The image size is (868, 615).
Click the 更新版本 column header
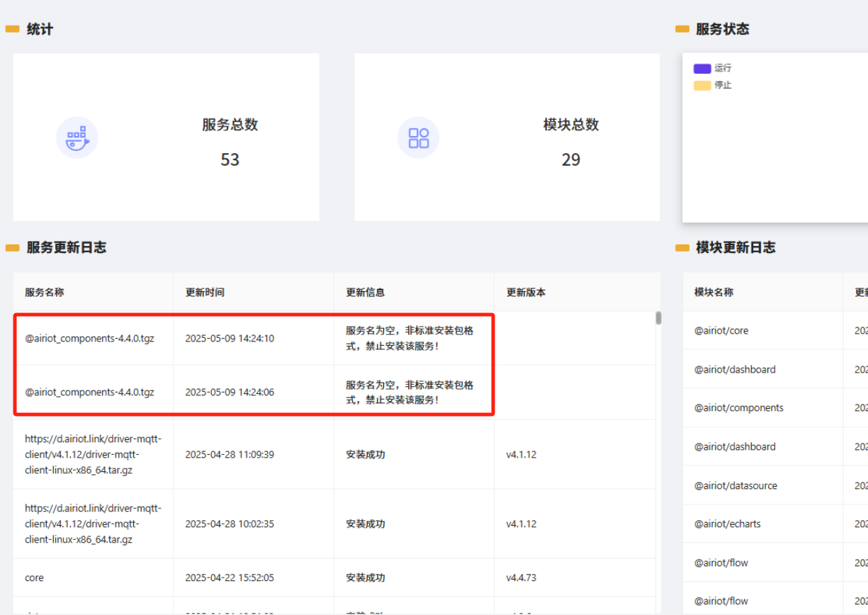click(x=526, y=292)
